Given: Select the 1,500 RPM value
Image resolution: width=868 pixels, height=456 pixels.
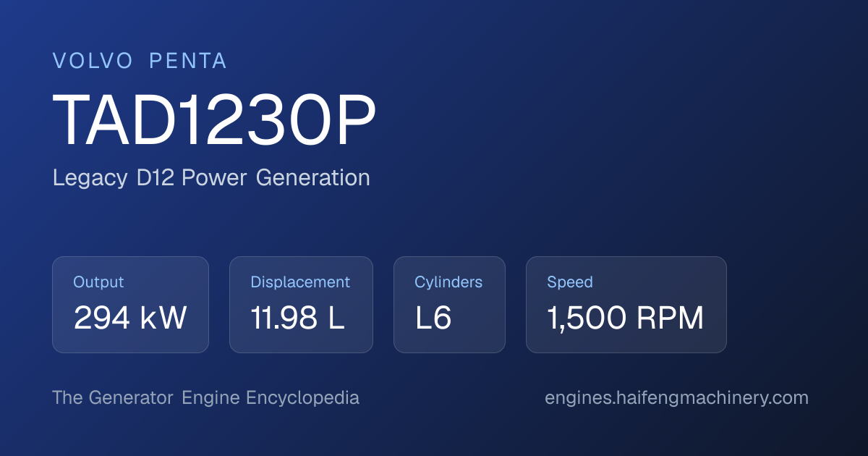Looking at the screenshot, I should 626,318.
